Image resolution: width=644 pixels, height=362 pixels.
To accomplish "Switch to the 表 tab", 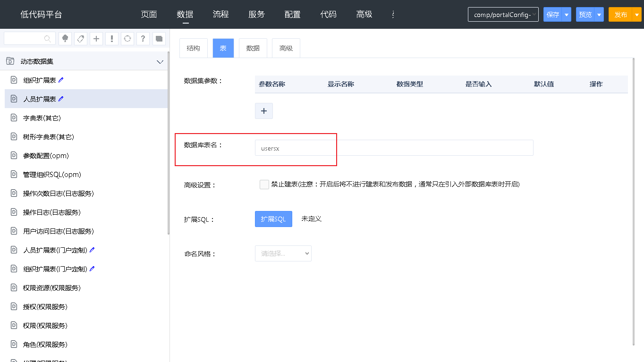I will 223,48.
